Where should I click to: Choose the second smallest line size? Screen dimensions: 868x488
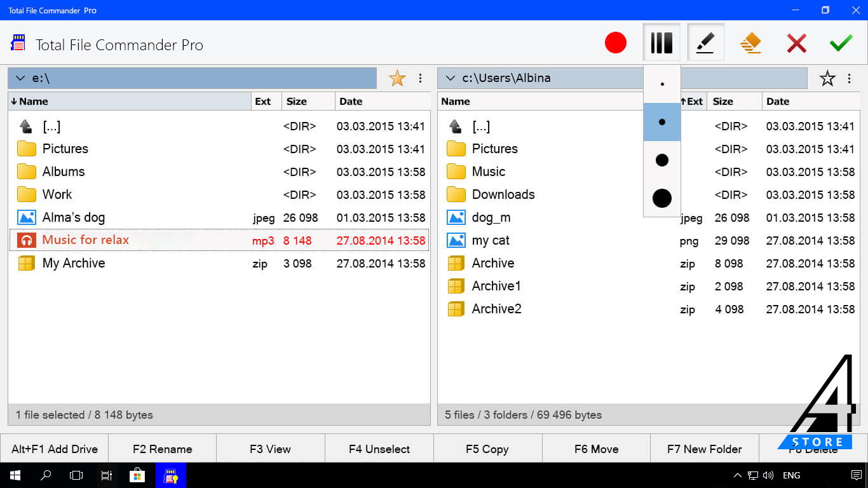(x=662, y=122)
